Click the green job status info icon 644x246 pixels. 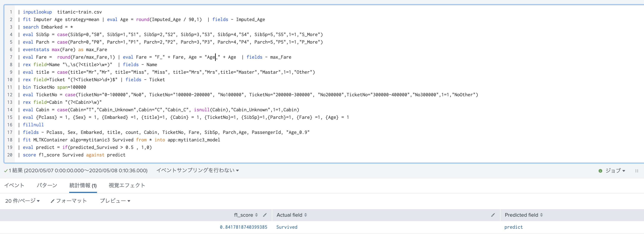600,171
